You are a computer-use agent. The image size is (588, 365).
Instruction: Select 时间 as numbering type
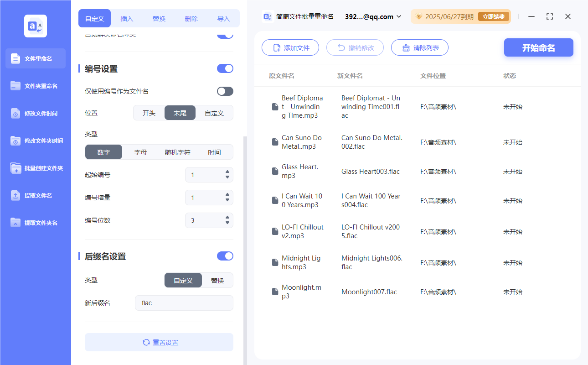click(214, 152)
